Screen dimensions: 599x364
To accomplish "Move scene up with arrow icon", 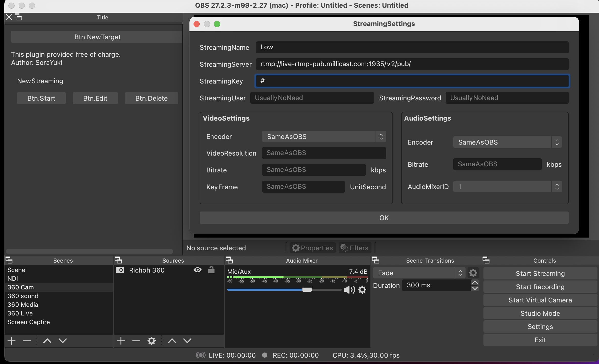I will (x=47, y=340).
